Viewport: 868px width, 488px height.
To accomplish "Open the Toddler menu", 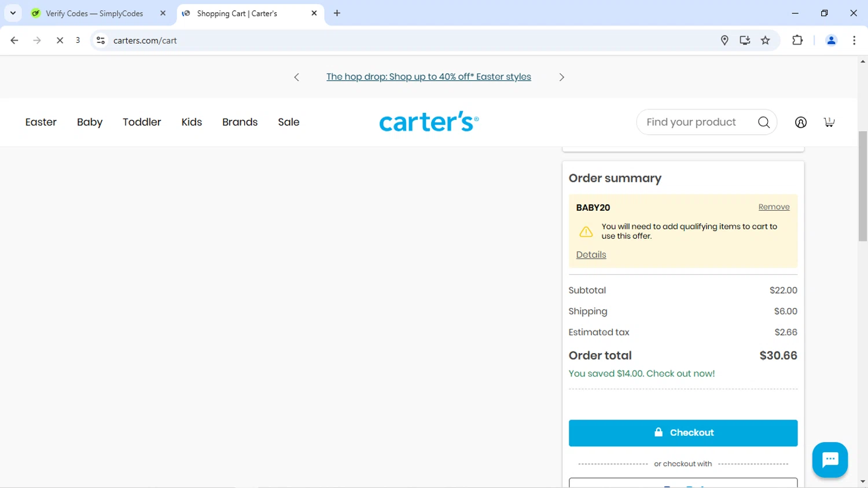I will pyautogui.click(x=142, y=122).
